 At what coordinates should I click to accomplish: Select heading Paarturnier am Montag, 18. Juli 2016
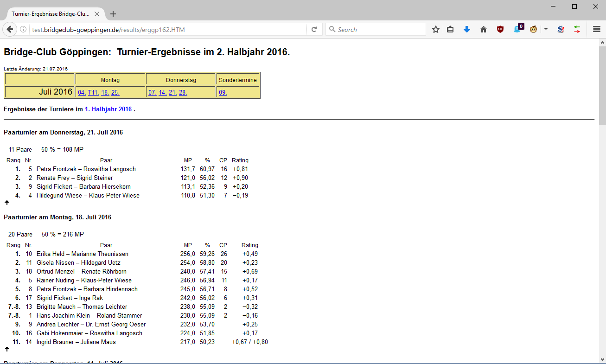coord(57,217)
